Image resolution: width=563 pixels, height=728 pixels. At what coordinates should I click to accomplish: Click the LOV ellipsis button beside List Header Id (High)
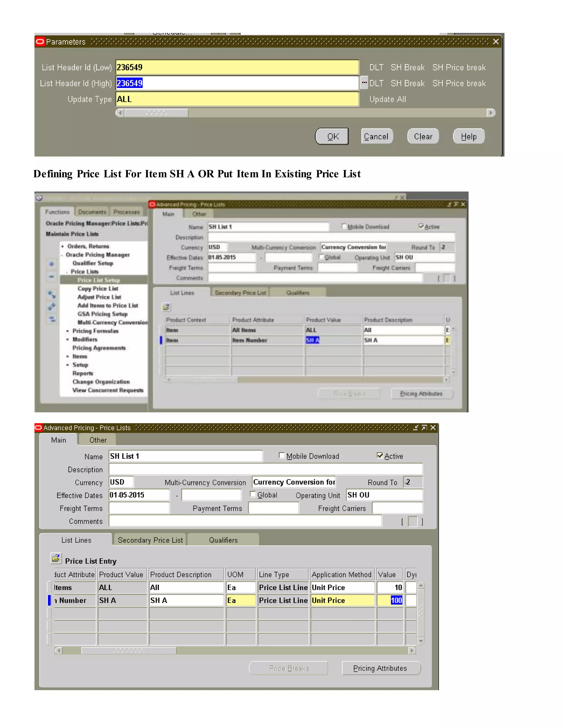tap(364, 83)
